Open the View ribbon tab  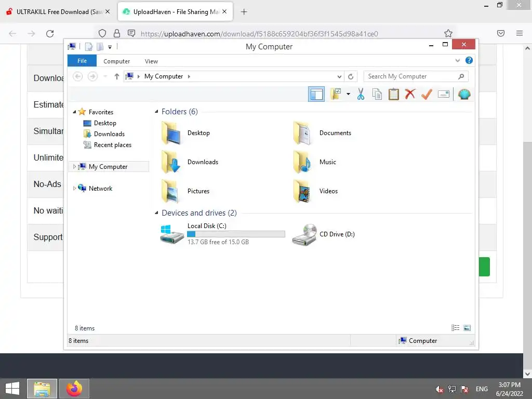click(151, 61)
